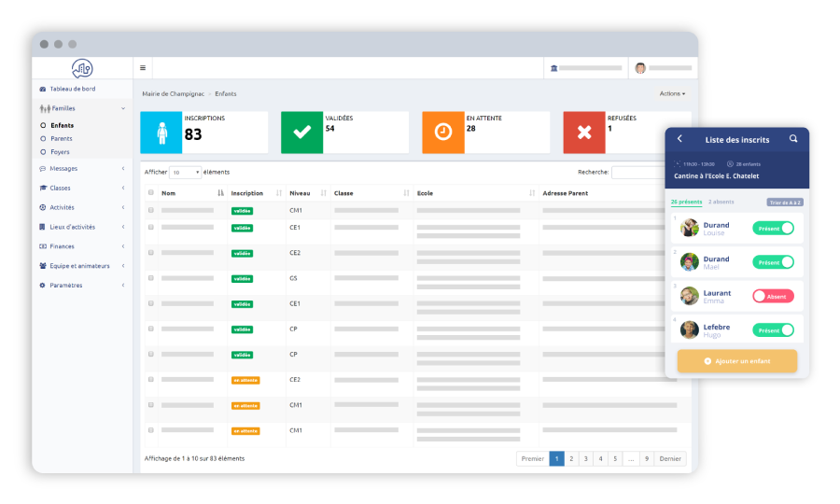Click the blue child Inscriptions icon
This screenshot has width=840, height=504.
(x=161, y=133)
